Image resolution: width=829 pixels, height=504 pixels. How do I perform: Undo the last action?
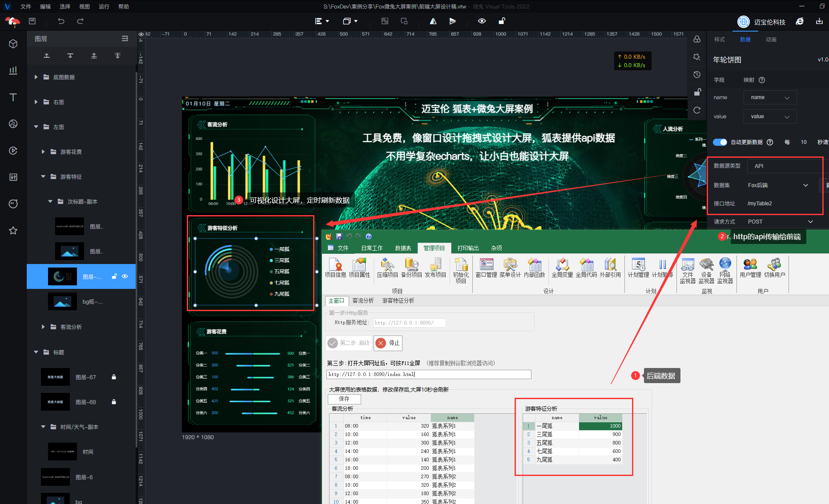pos(61,21)
